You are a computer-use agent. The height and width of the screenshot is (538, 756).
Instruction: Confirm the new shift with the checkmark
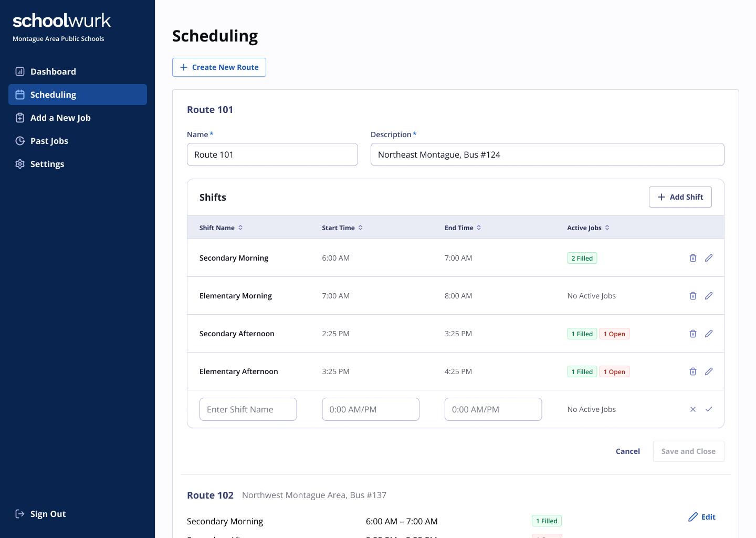[x=709, y=409]
